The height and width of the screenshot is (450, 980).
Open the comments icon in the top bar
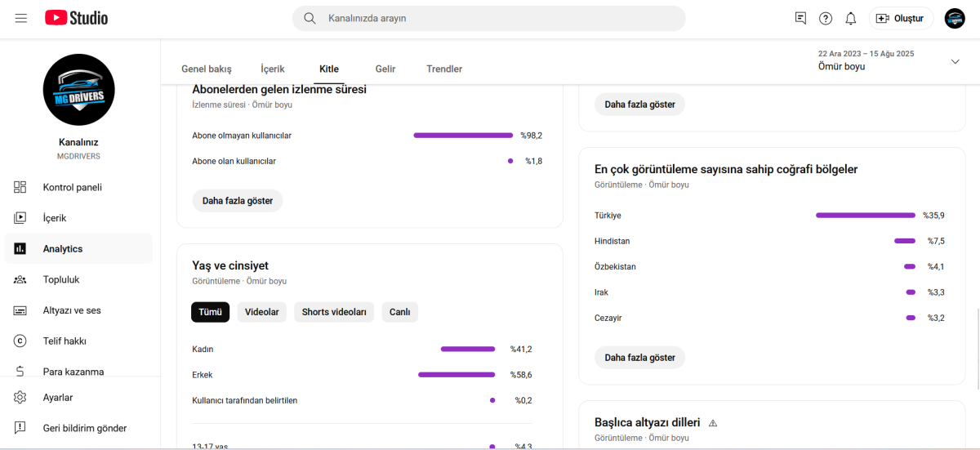tap(800, 18)
